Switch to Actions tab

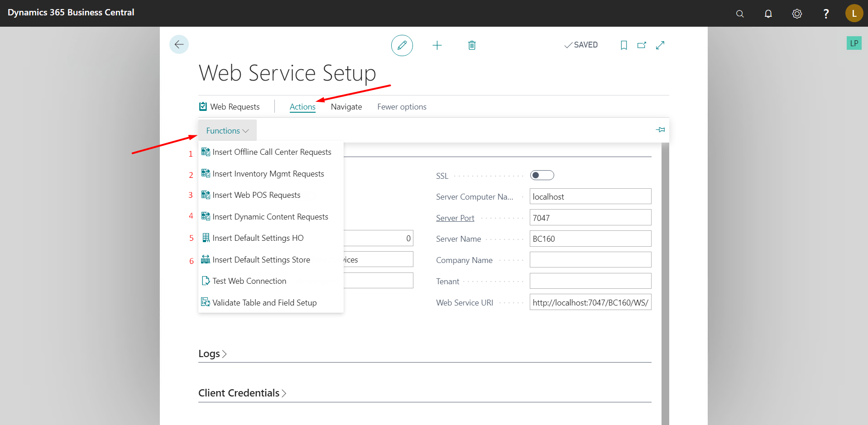(302, 107)
